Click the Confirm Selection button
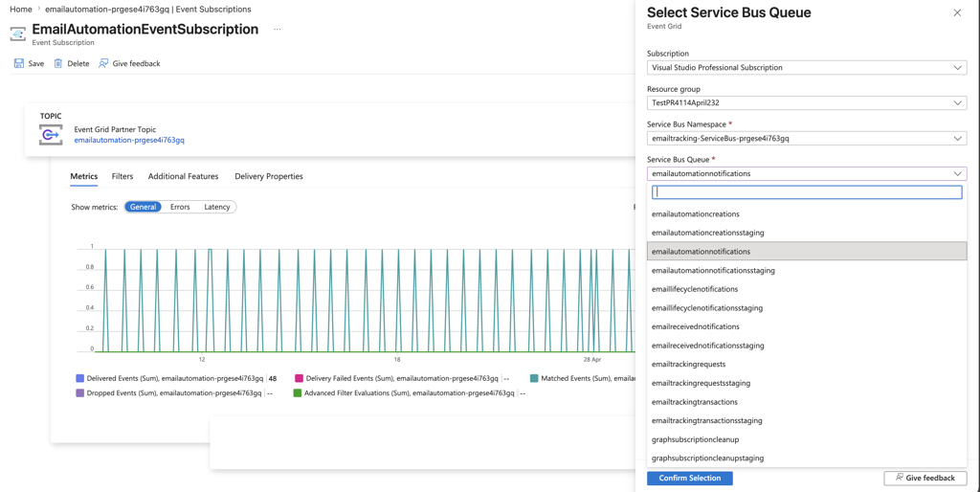This screenshot has width=980, height=492. coord(689,479)
